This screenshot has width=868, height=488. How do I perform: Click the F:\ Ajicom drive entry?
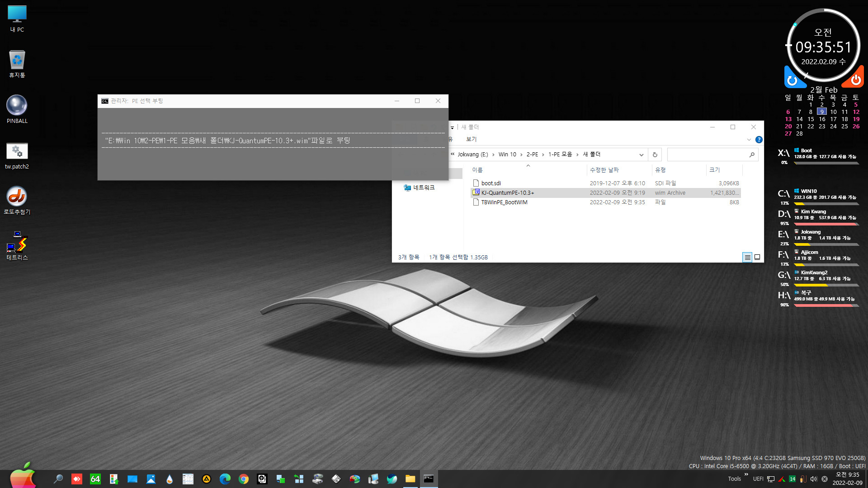(817, 257)
